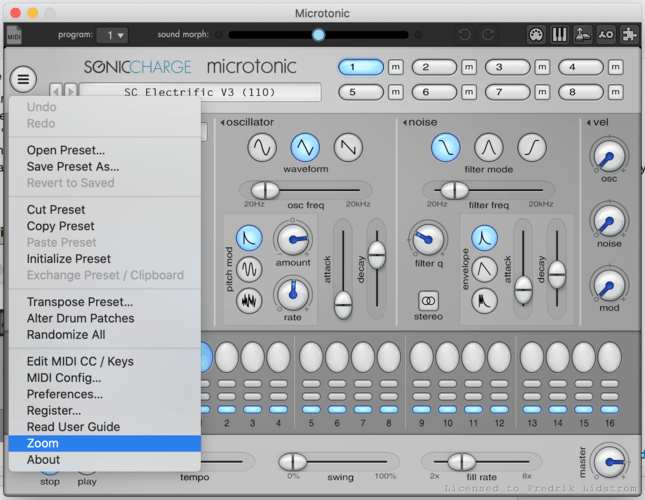Collapse the noise section triangle

pyautogui.click(x=405, y=123)
